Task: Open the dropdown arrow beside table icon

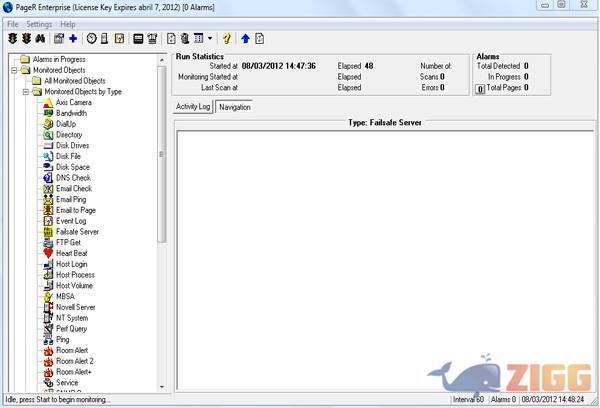Action: pyautogui.click(x=210, y=39)
